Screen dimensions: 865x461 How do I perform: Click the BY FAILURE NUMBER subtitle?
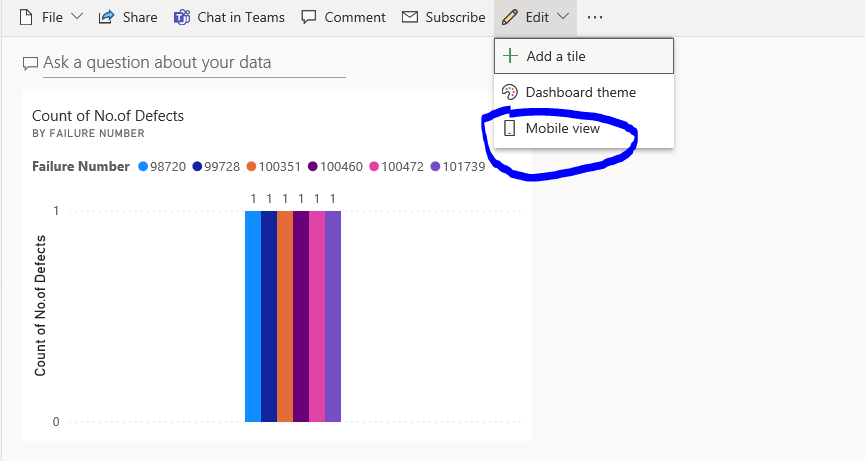tap(88, 133)
